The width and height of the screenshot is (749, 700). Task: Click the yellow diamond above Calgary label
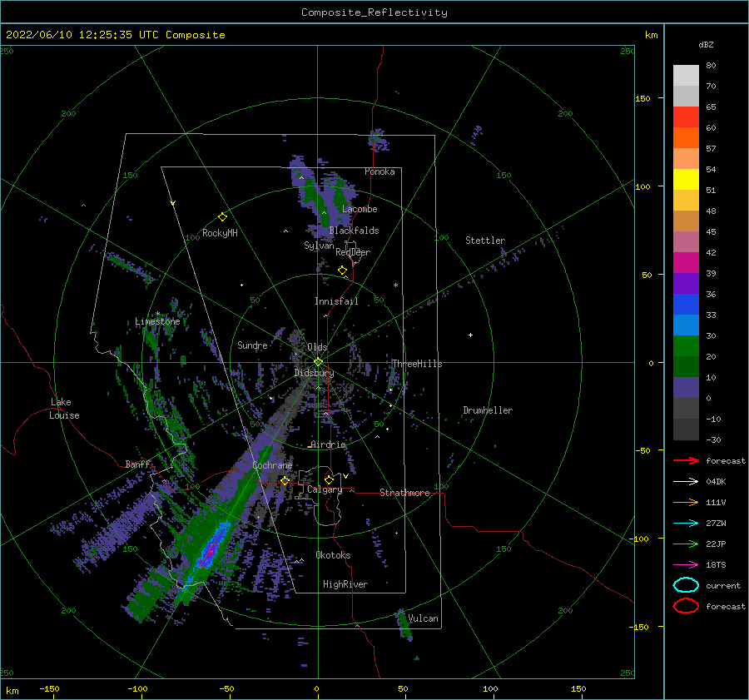[329, 479]
